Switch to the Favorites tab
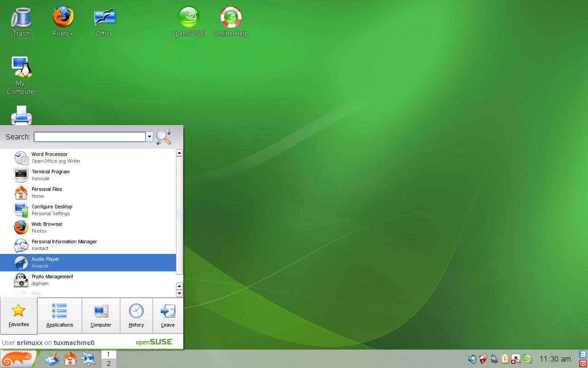This screenshot has width=588, height=368. click(x=19, y=316)
